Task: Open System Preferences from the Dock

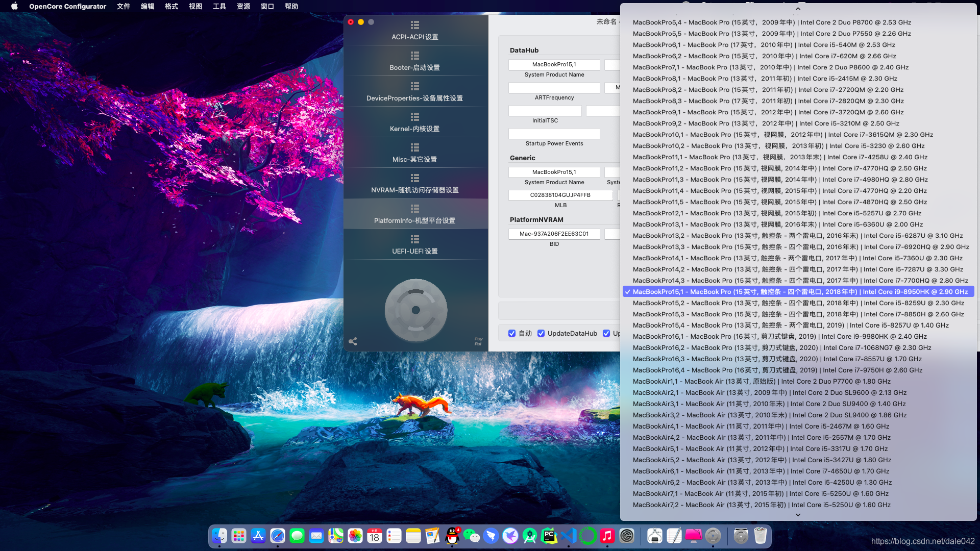Action: point(627,536)
